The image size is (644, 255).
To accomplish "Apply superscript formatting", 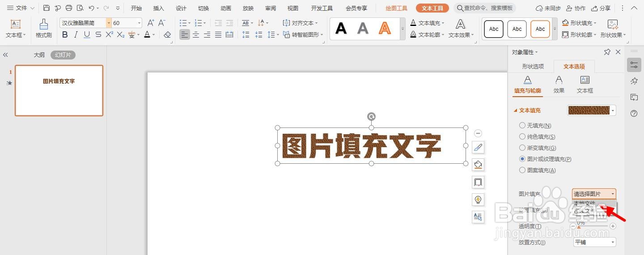I will [109, 34].
